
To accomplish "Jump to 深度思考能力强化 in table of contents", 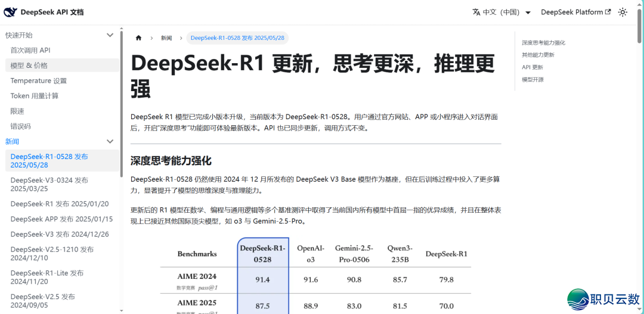I will click(543, 43).
